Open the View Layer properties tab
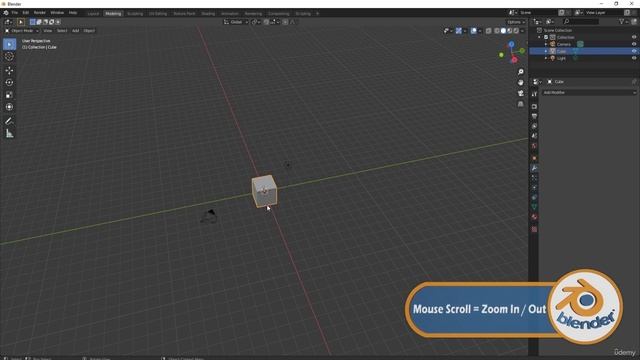The image size is (640, 360). pyautogui.click(x=534, y=126)
